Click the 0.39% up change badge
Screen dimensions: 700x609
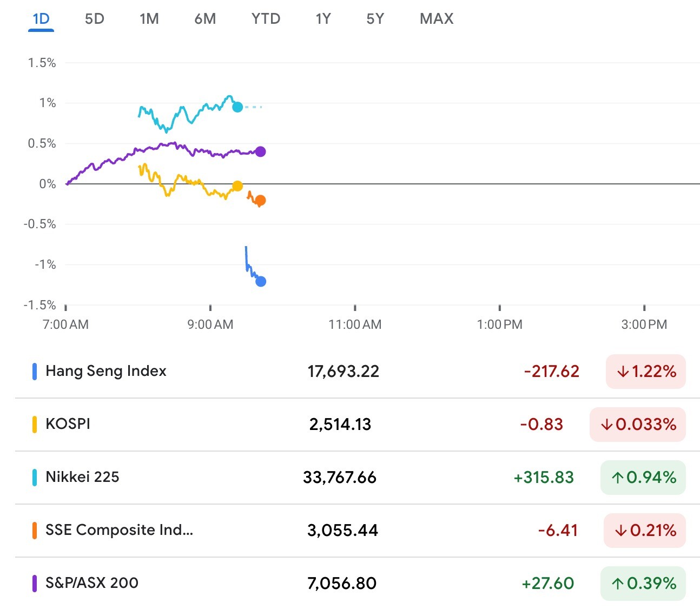pos(643,584)
